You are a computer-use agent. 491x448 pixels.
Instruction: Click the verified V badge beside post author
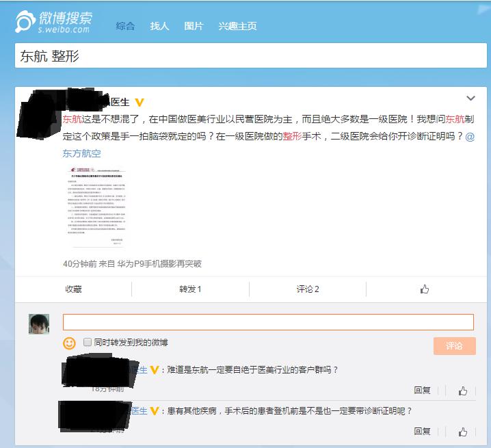pyautogui.click(x=139, y=103)
